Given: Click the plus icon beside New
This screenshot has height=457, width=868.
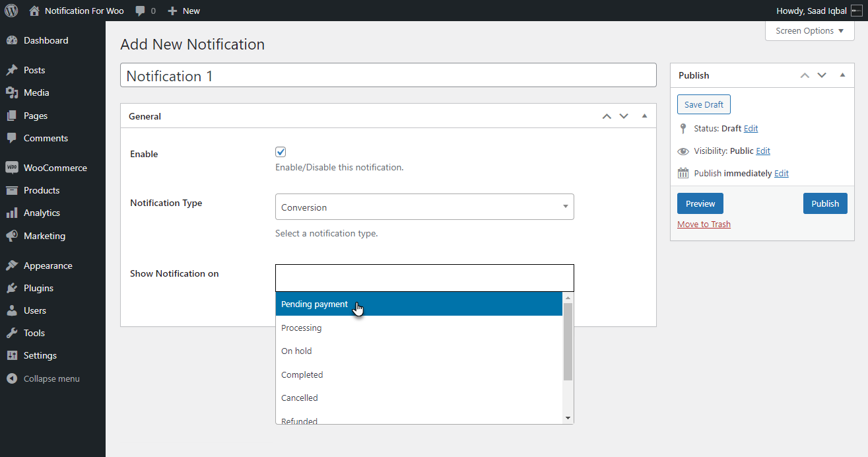Looking at the screenshot, I should (x=172, y=11).
